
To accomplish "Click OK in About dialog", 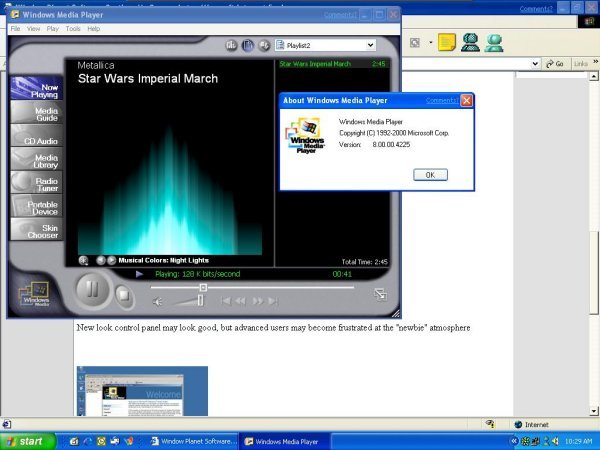I will coord(429,174).
